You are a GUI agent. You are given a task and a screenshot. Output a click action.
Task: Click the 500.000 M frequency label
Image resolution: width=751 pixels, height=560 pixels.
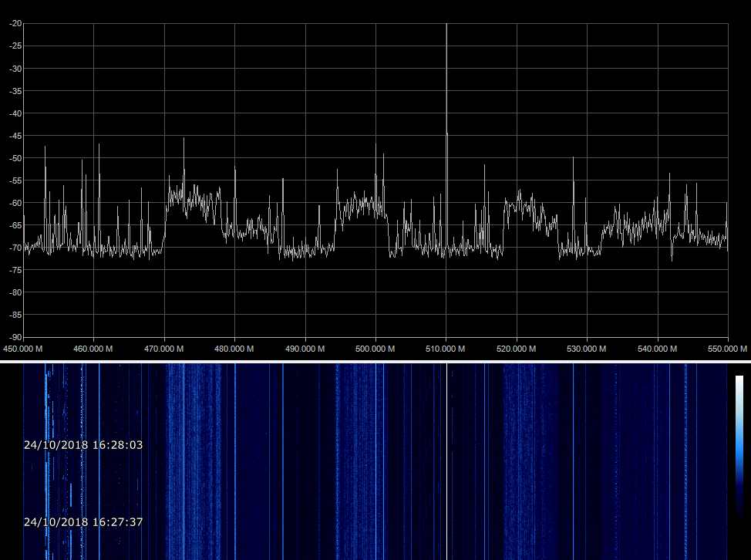click(x=375, y=349)
